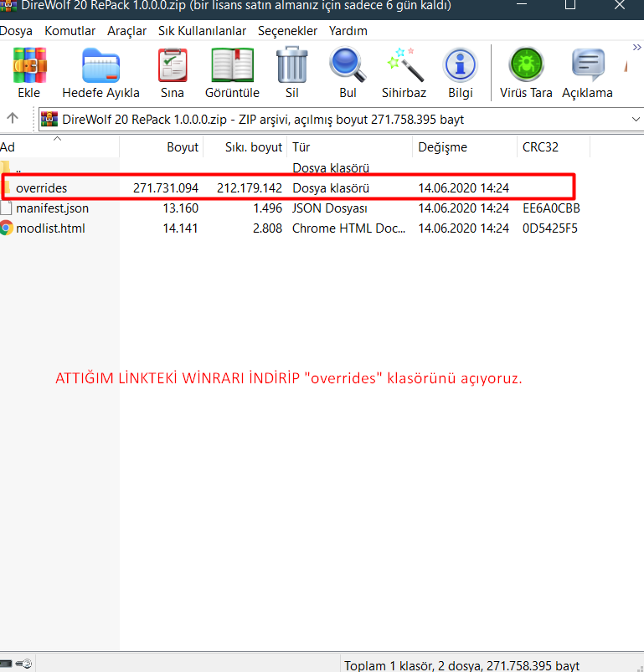Click the CRC32 value 0D5425F5
The width and height of the screenshot is (644, 672).
[x=549, y=228]
